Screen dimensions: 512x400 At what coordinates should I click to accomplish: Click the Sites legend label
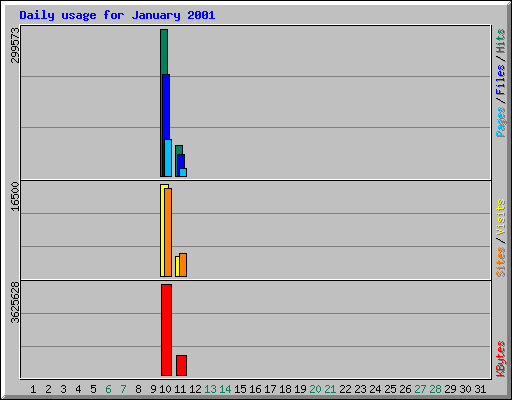pos(500,262)
